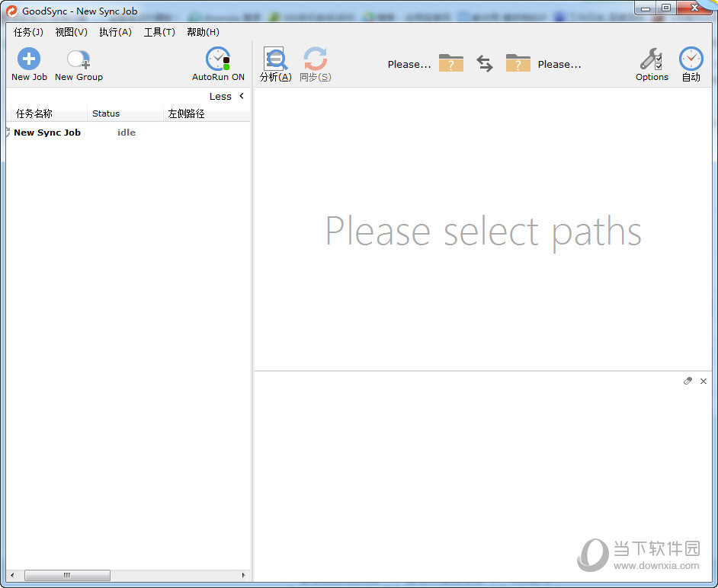This screenshot has width=718, height=588.
Task: Maximize the GoodSync window
Action: (x=666, y=8)
